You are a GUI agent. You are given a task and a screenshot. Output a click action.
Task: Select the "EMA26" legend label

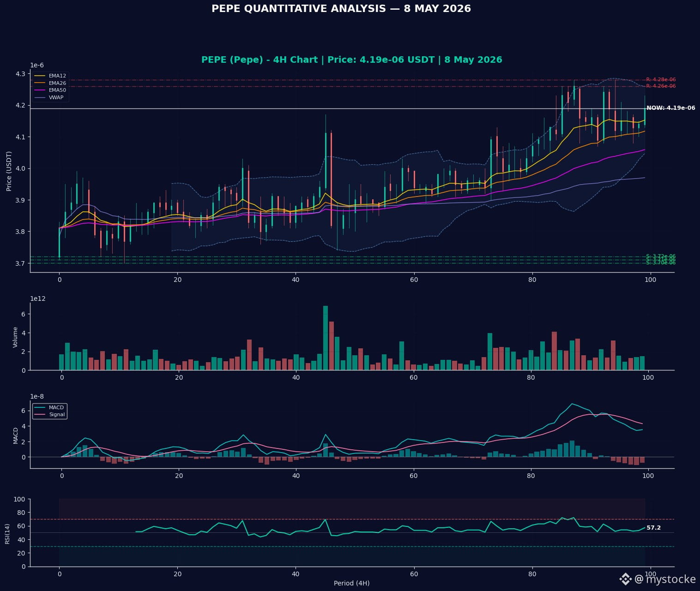(57, 83)
